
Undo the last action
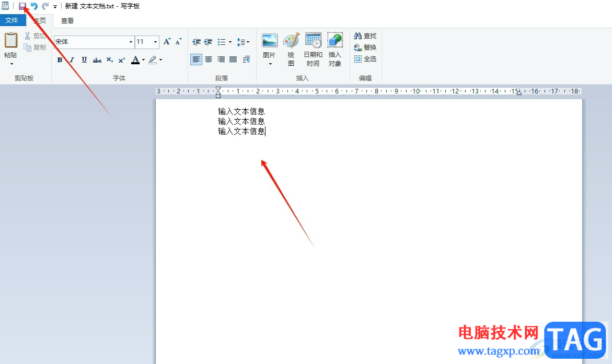tap(34, 6)
